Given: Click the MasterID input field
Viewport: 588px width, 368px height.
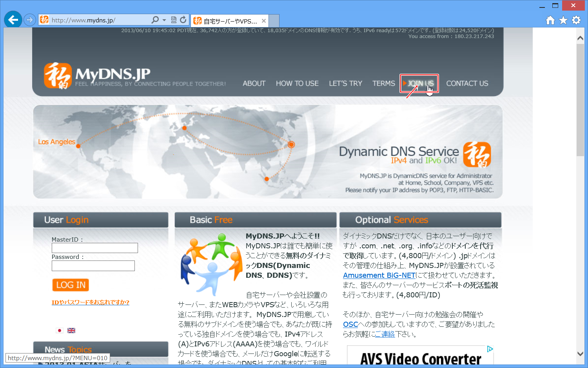Looking at the screenshot, I should [94, 248].
